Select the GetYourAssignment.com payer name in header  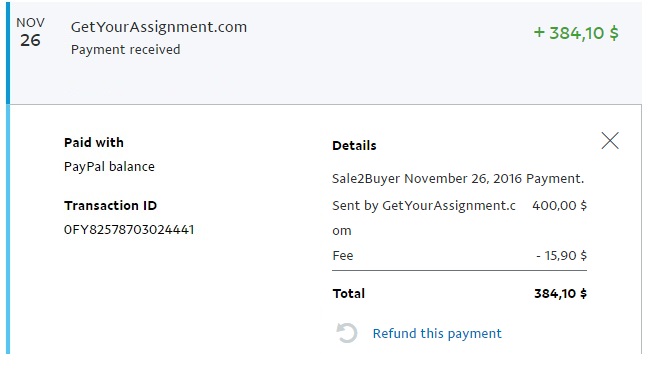pos(159,27)
